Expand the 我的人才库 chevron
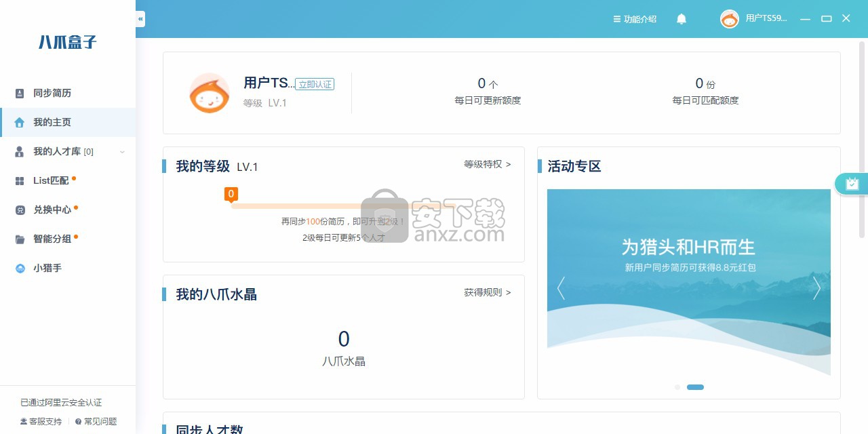868x434 pixels. [x=122, y=152]
